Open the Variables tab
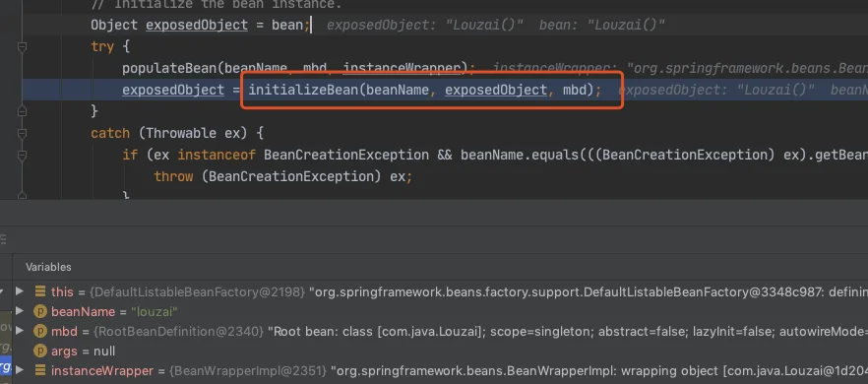This screenshot has width=868, height=384. point(48,267)
